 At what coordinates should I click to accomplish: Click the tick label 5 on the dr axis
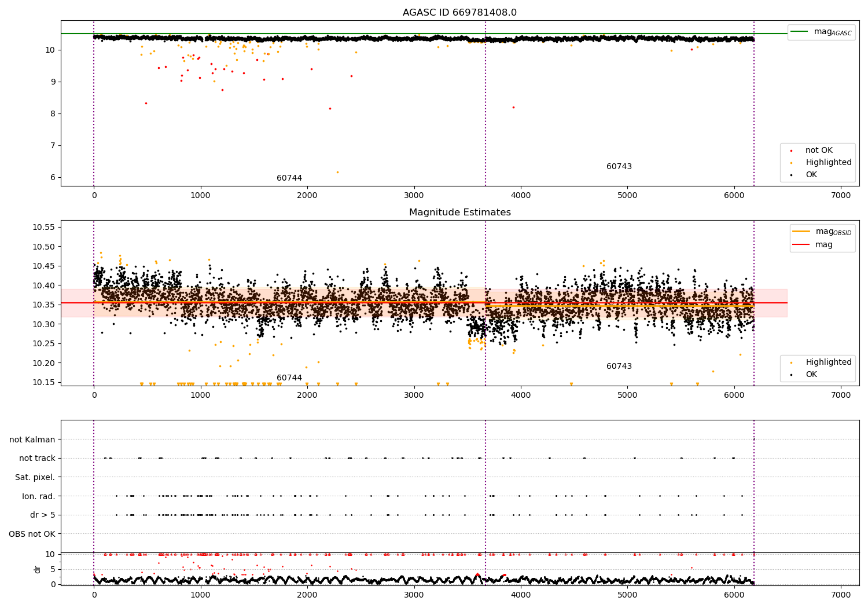(x=53, y=569)
